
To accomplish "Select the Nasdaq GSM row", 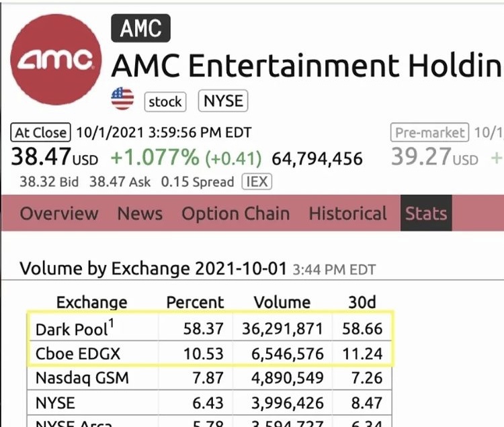I will pyautogui.click(x=81, y=378).
